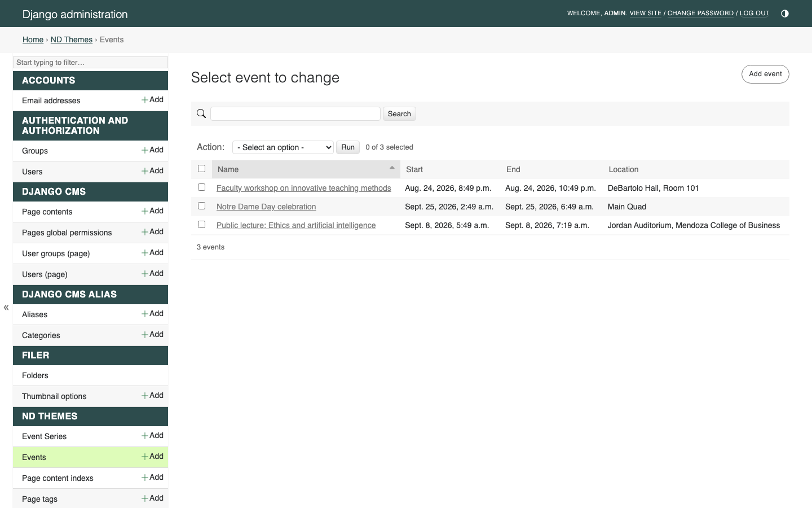The height and width of the screenshot is (508, 812).
Task: Check the Faculty workshop event row checkbox
Action: (201, 187)
